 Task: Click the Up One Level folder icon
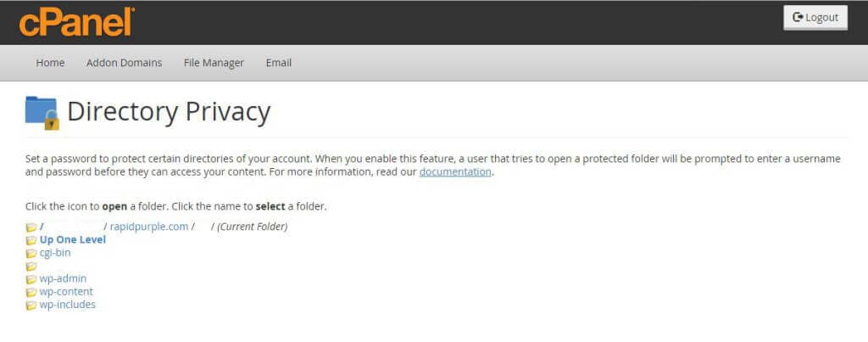point(31,240)
